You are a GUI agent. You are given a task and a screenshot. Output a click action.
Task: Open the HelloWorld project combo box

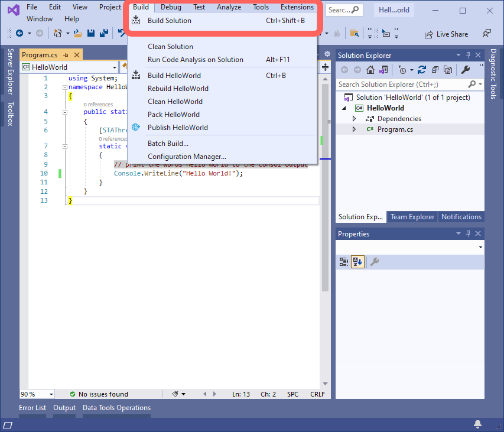70,67
